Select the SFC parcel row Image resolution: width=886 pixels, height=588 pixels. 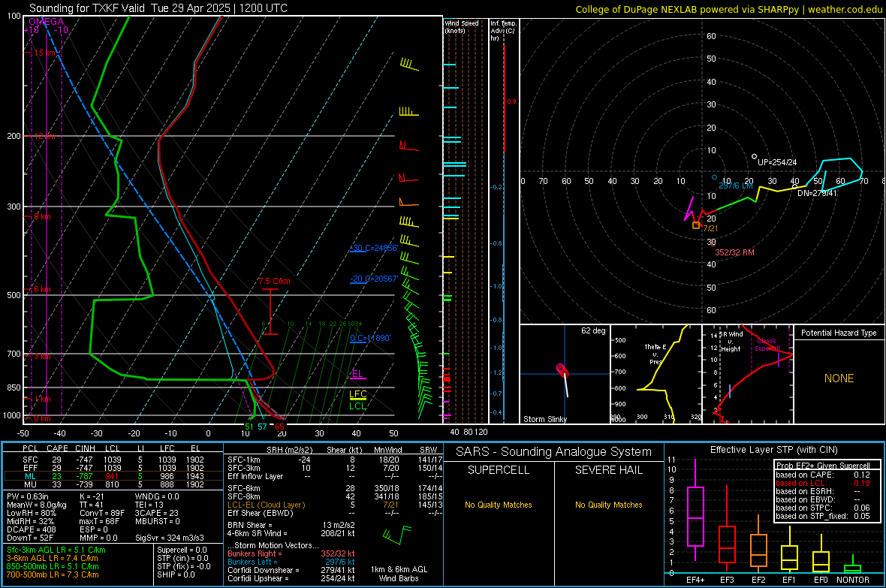click(x=113, y=460)
